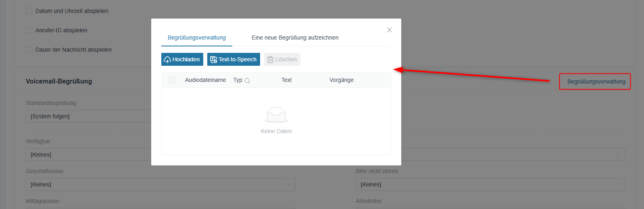Toggle the Anrufer-ID abspielen checkbox
644x209 pixels.
point(29,30)
